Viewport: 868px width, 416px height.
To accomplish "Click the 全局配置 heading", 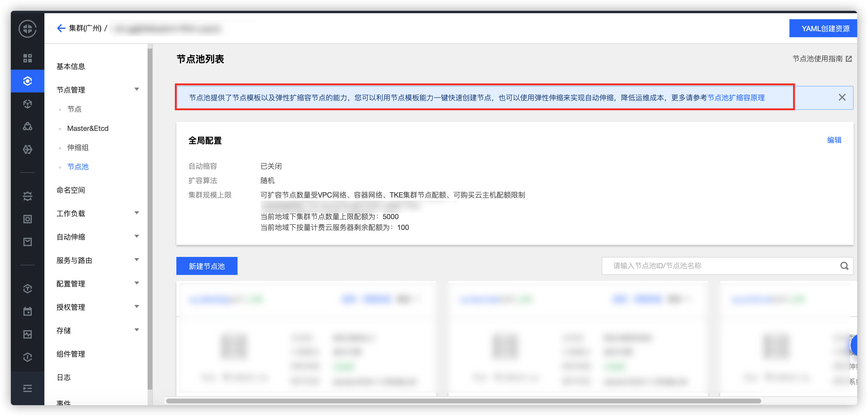I will tap(205, 140).
